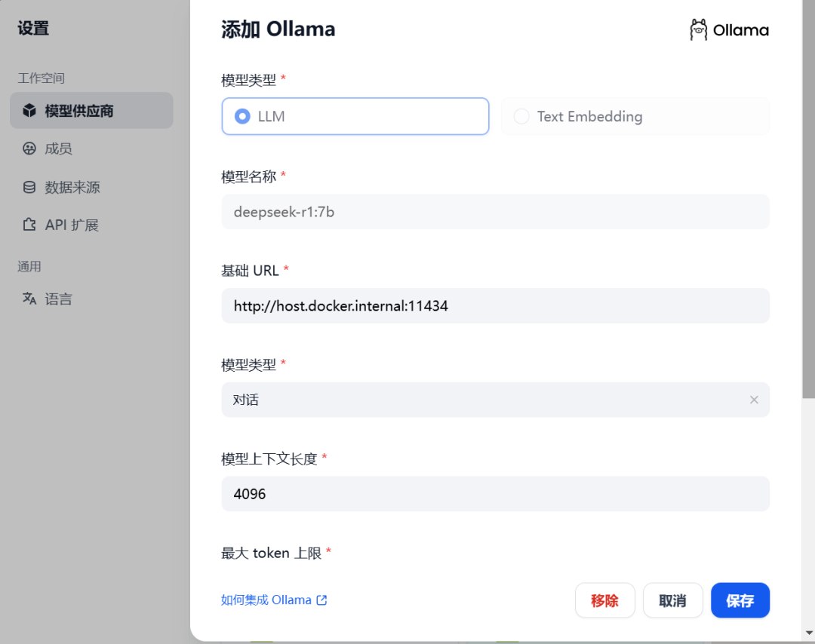Open the 如何集成 Ollama help link
This screenshot has width=815, height=644.
pyautogui.click(x=274, y=600)
